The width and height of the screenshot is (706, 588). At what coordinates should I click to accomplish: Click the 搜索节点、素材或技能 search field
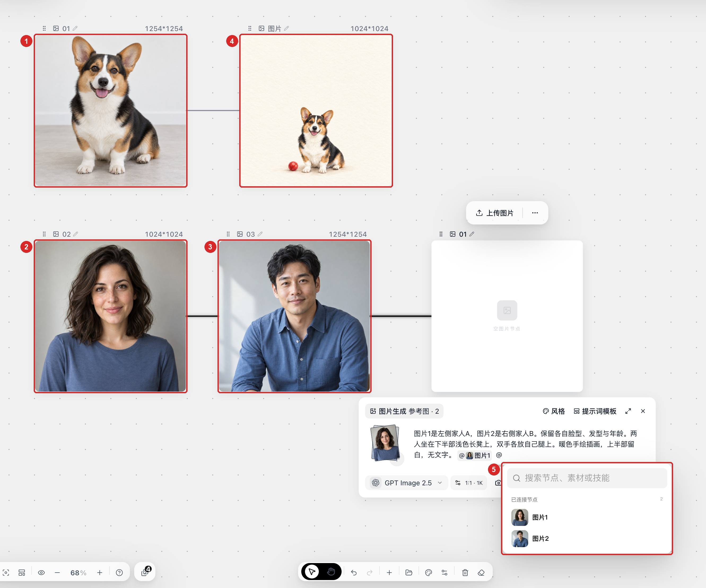pyautogui.click(x=587, y=478)
